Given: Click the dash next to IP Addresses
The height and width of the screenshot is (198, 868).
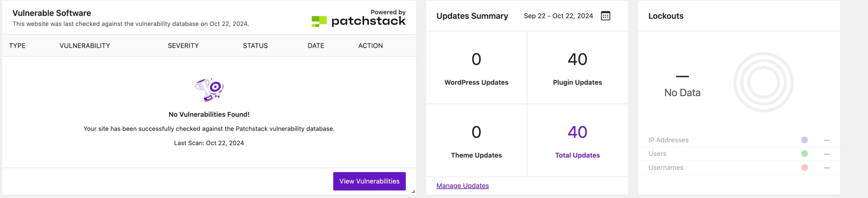Looking at the screenshot, I should 826,140.
